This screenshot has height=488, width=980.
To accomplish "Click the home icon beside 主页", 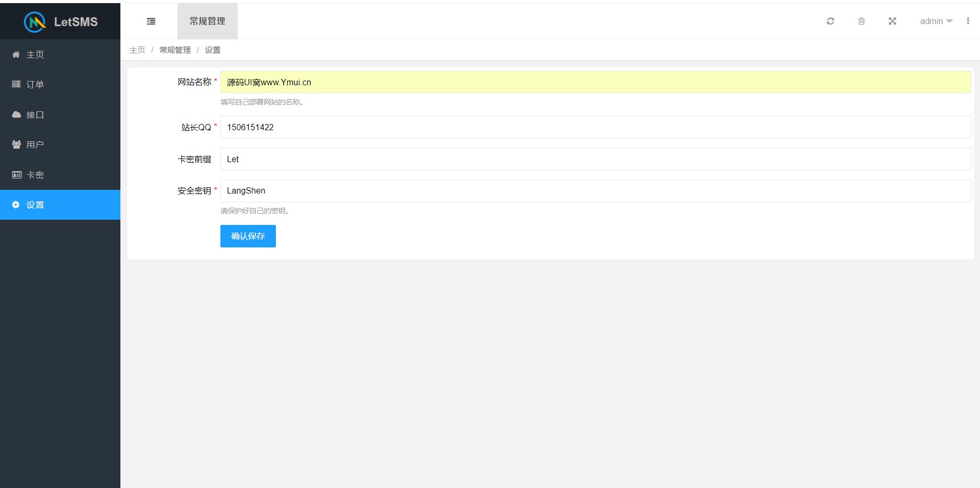I will point(16,54).
